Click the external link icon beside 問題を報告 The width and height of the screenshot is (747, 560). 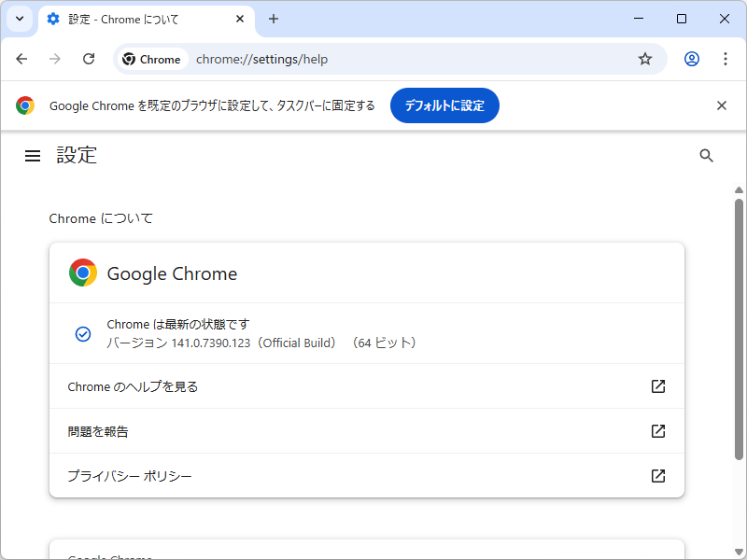(658, 431)
